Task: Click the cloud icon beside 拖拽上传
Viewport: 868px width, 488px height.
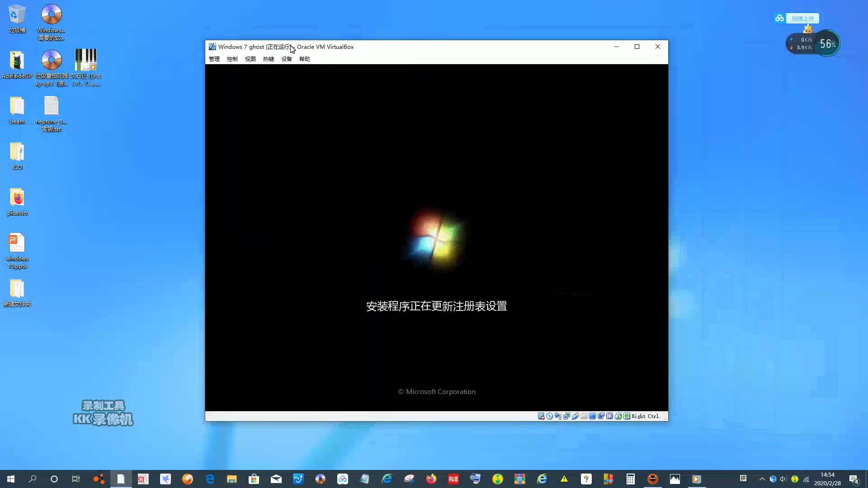Action: coord(779,18)
